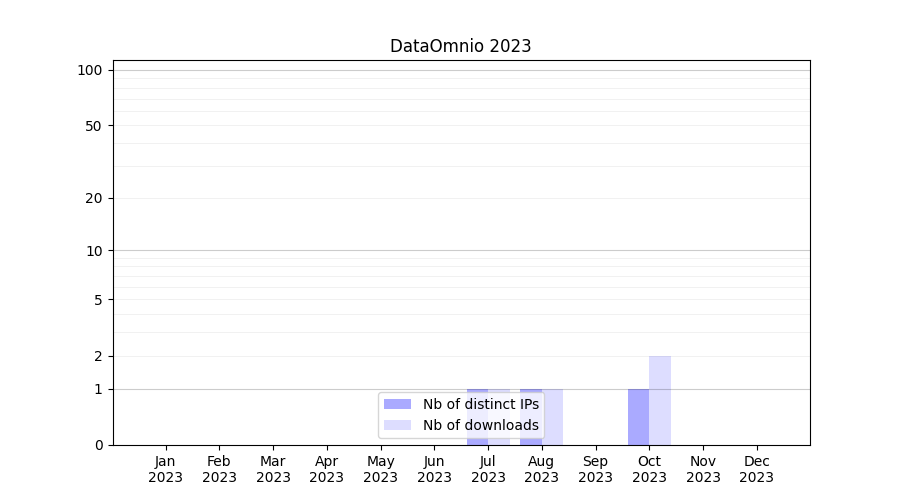This screenshot has height=500, width=900.
Task: Click the Jun 2023 x-axis label
Action: [x=434, y=469]
